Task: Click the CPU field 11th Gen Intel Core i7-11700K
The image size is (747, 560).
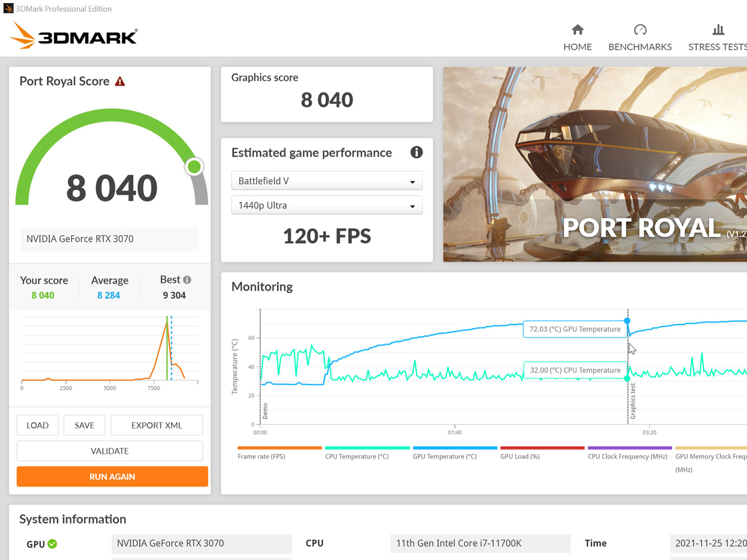Action: (481, 544)
